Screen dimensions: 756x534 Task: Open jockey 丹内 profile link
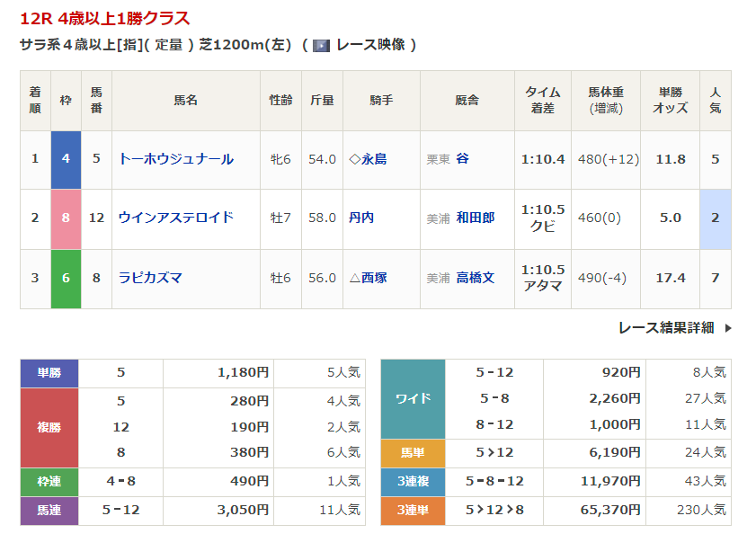(x=361, y=218)
